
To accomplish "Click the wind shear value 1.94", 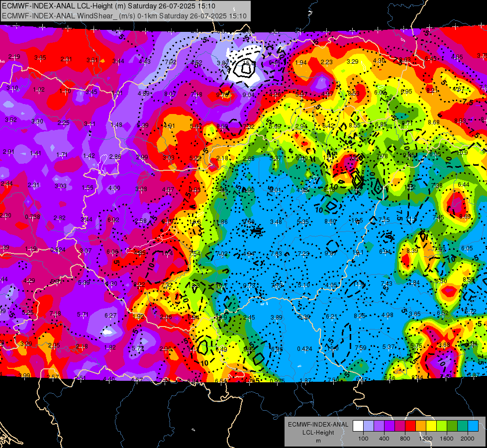I will (301, 63).
